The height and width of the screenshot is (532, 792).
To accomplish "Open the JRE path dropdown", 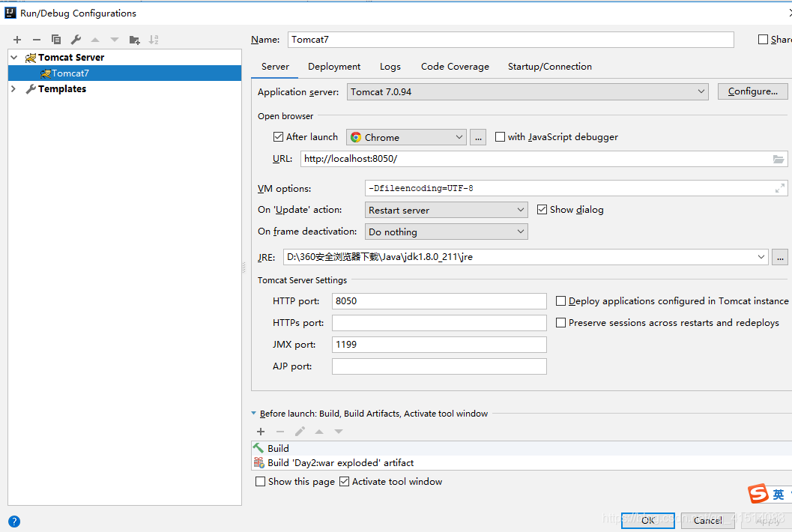I will pos(761,257).
